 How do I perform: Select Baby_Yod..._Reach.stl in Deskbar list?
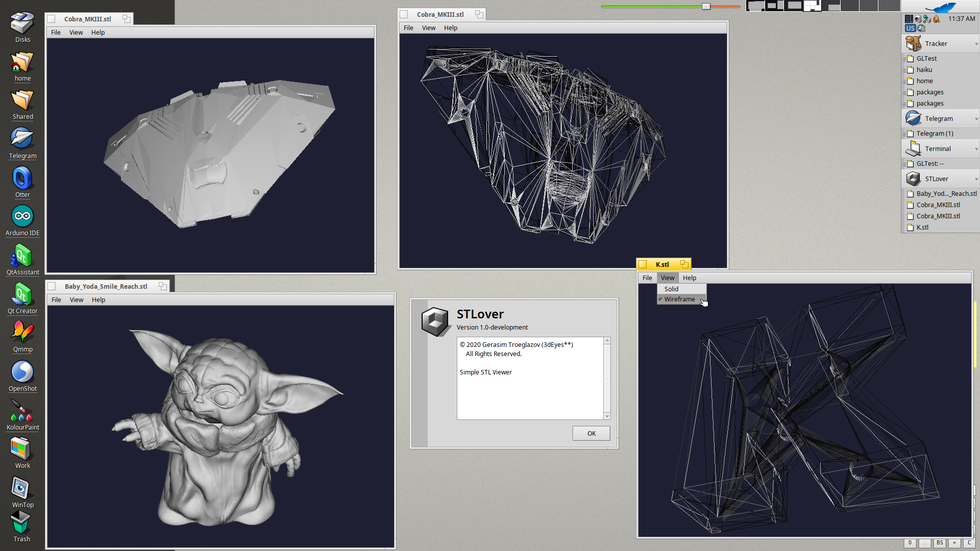pyautogui.click(x=940, y=194)
